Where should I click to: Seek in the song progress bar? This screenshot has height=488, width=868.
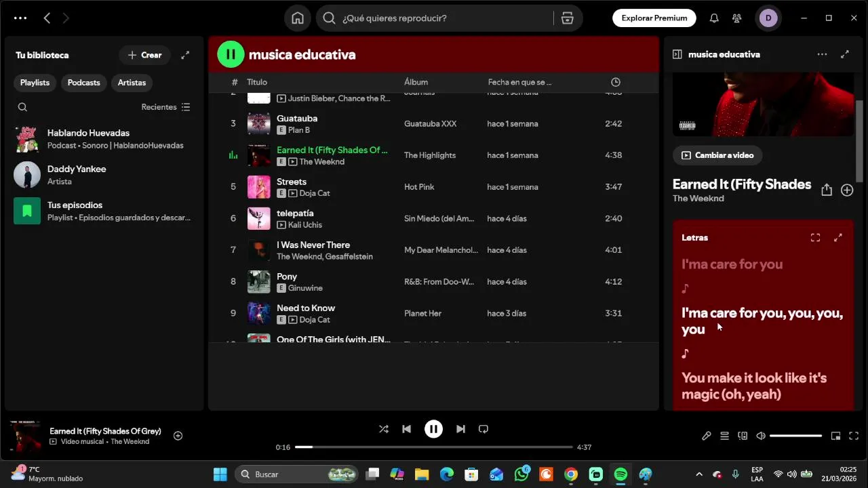tap(434, 447)
